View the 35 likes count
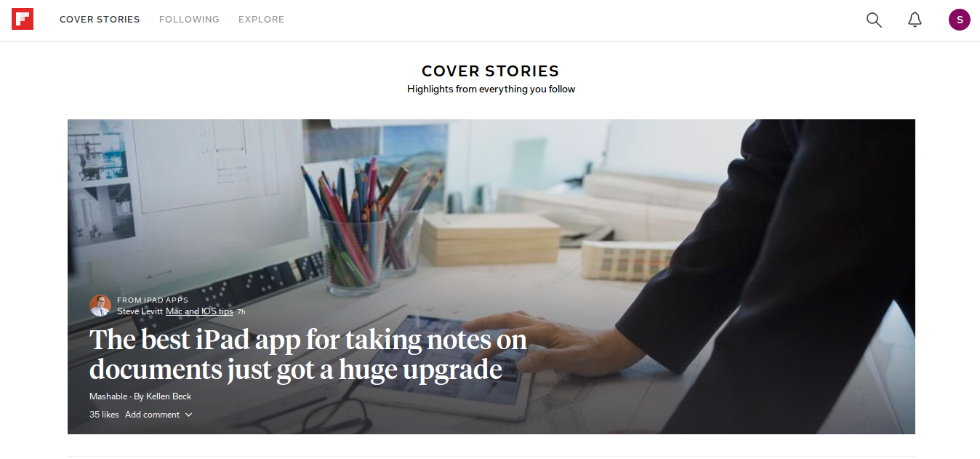 pos(104,415)
